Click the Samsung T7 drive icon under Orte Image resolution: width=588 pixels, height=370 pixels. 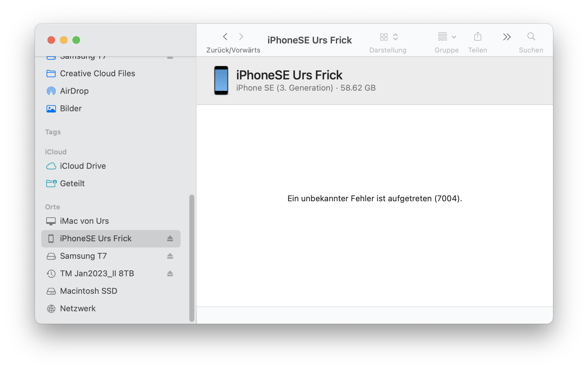[x=51, y=256]
